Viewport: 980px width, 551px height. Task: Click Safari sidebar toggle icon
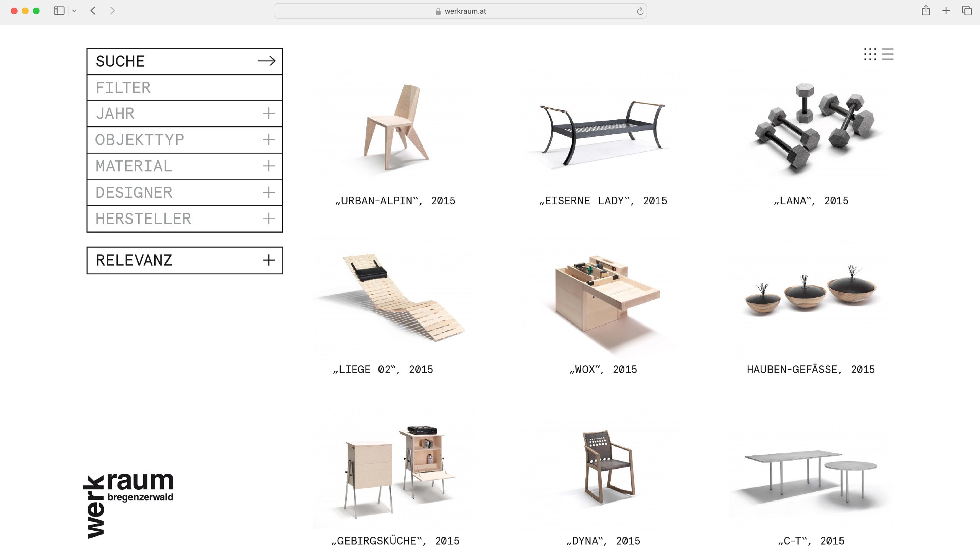(x=59, y=11)
